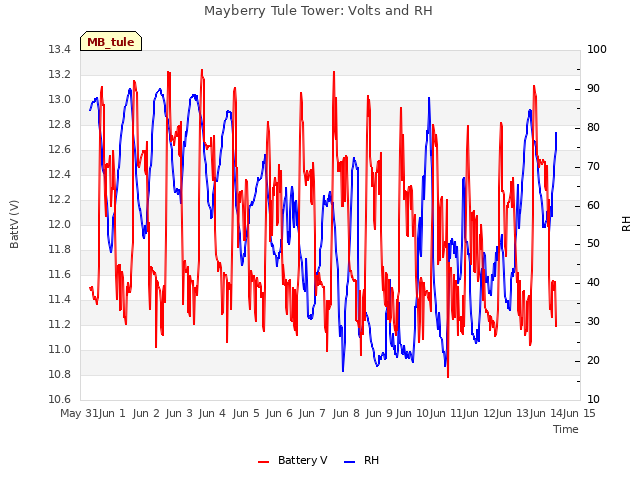Click the 10 value on RH axis
The width and height of the screenshot is (640, 480).
pos(593,399)
